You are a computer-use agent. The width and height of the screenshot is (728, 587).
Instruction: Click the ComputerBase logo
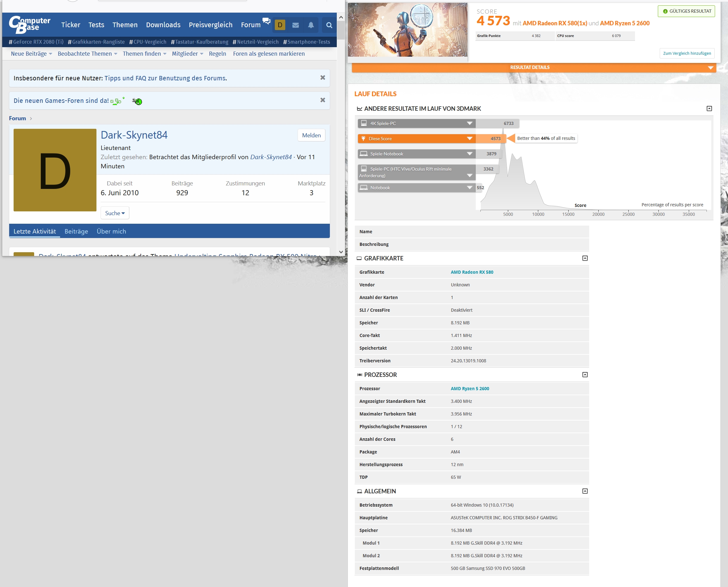(30, 24)
